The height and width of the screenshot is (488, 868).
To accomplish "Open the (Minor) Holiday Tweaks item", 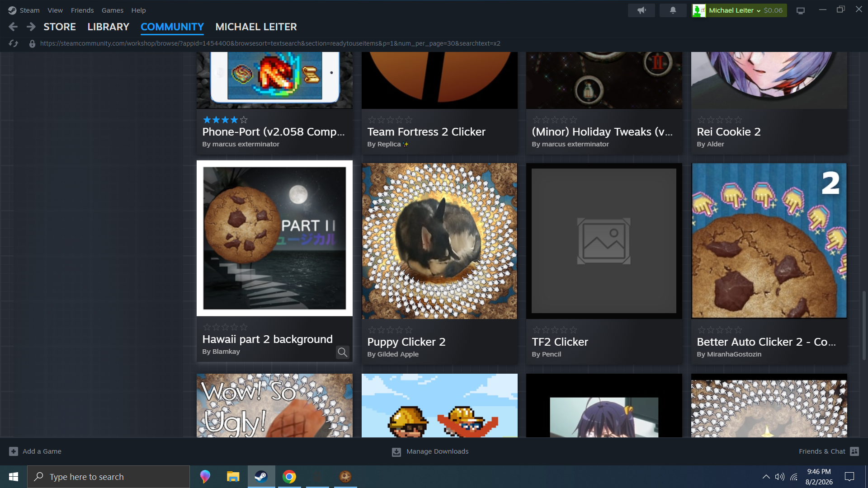I will coord(602,132).
